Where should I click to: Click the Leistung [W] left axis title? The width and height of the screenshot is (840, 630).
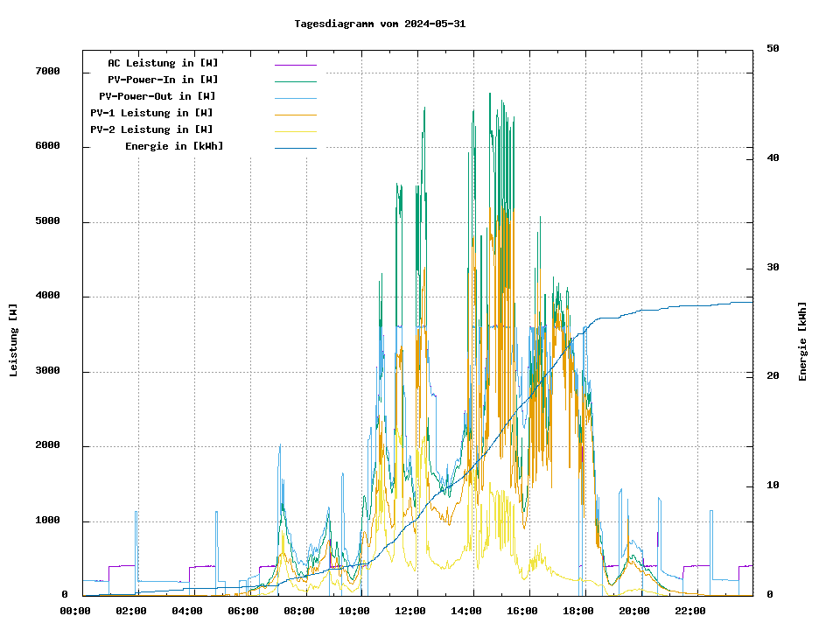click(14, 339)
